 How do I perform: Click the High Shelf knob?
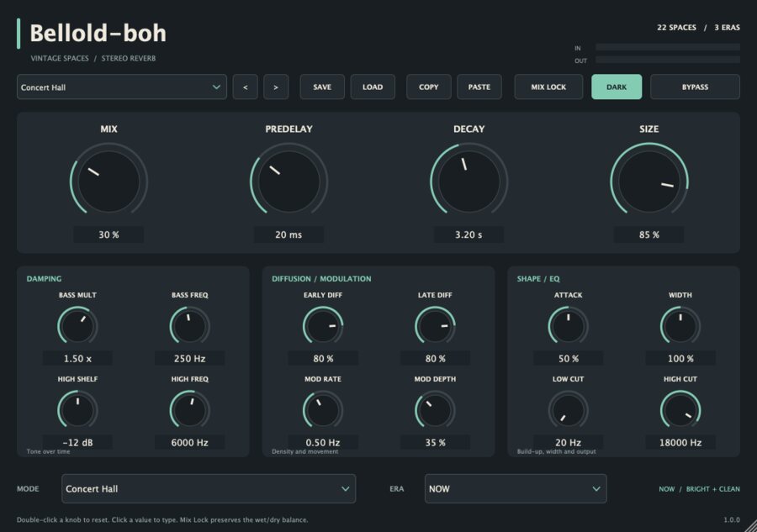point(77,410)
